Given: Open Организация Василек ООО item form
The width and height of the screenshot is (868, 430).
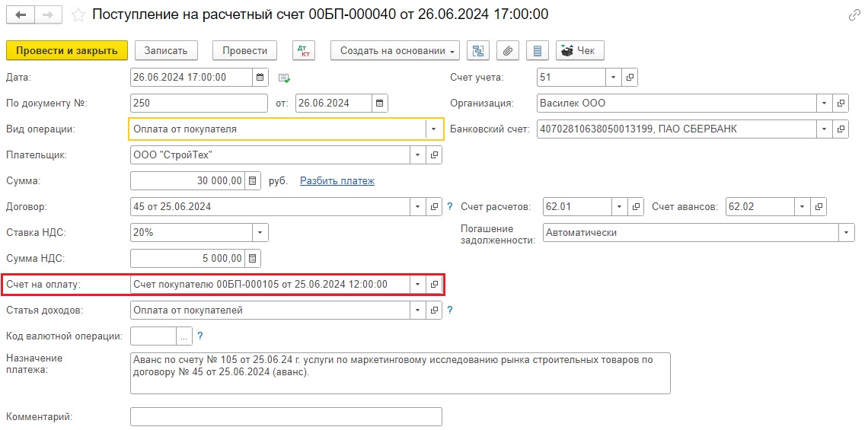Looking at the screenshot, I should tap(841, 103).
